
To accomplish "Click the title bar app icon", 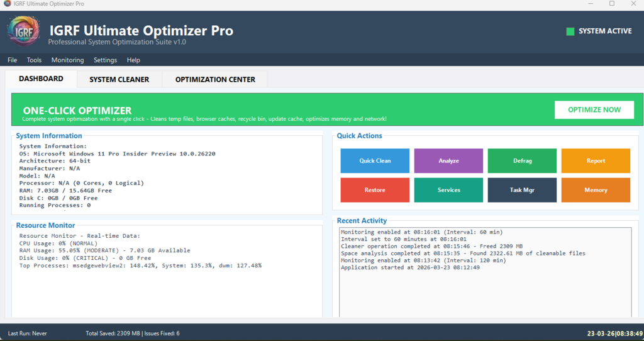I will pyautogui.click(x=7, y=4).
